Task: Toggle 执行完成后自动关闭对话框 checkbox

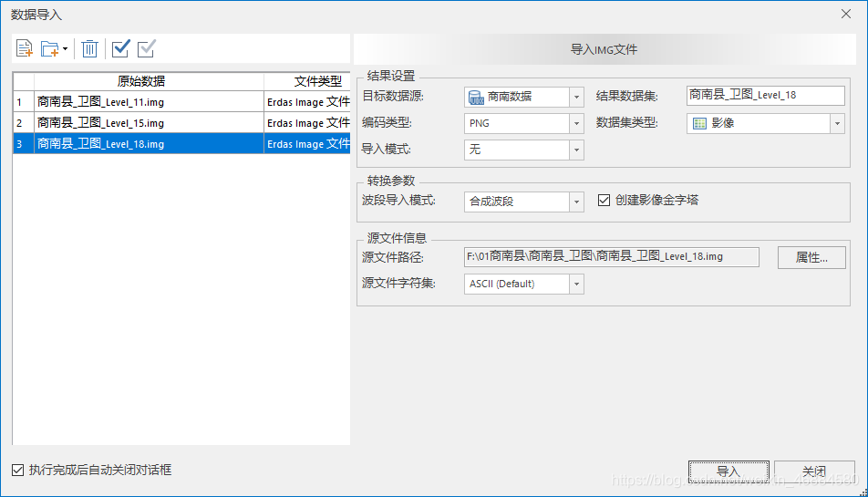Action: coord(17,470)
